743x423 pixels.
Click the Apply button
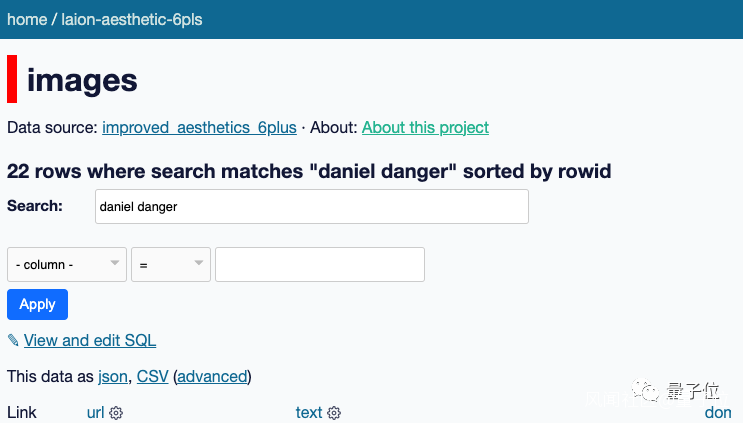click(37, 304)
